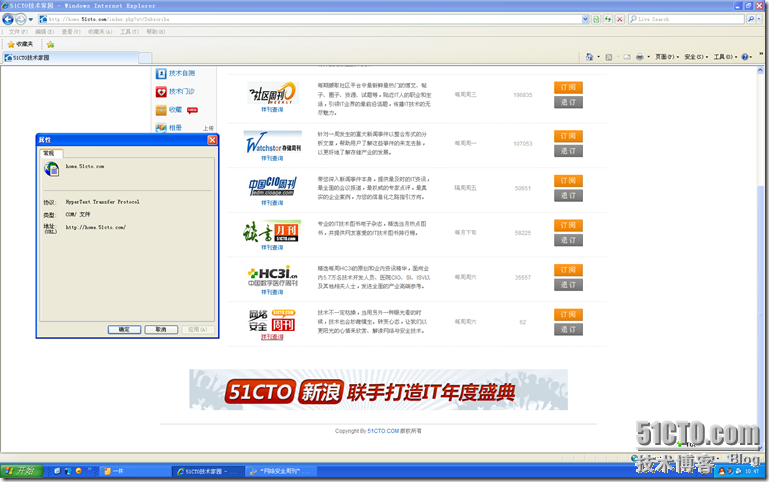Click the HC3i 中国数字医疗周刊 logo
Viewport: 769px width, 482px height.
273,277
